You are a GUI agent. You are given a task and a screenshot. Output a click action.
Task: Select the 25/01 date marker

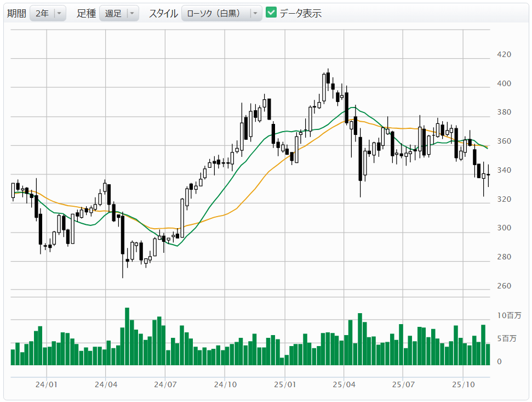point(285,384)
